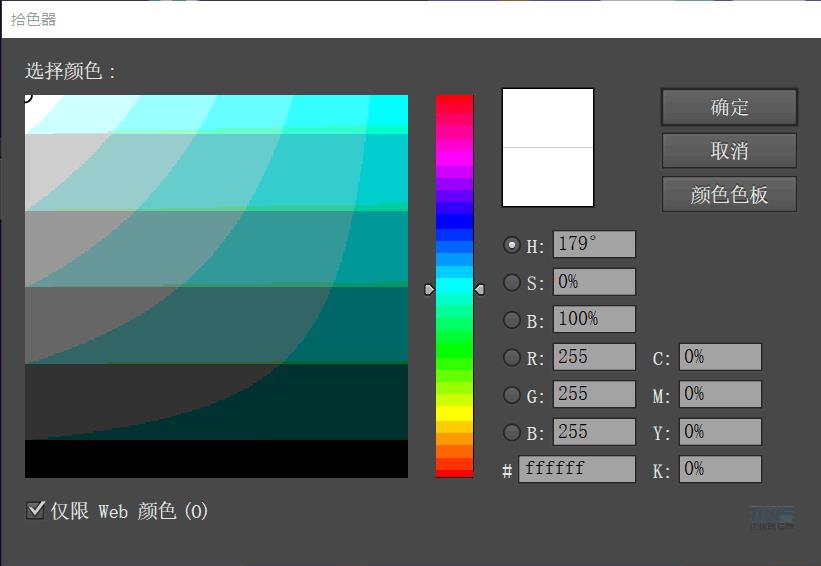Viewport: 821px width, 566px height.
Task: Click the K black percentage field
Action: click(720, 469)
